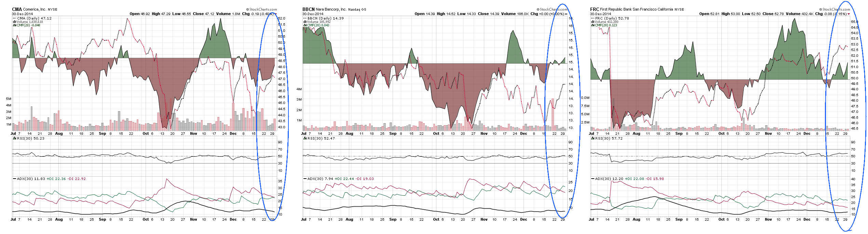Click the price line legend icon for BBCN (Daily)
Image resolution: width=868 pixels, height=234 pixels.
tap(305, 18)
